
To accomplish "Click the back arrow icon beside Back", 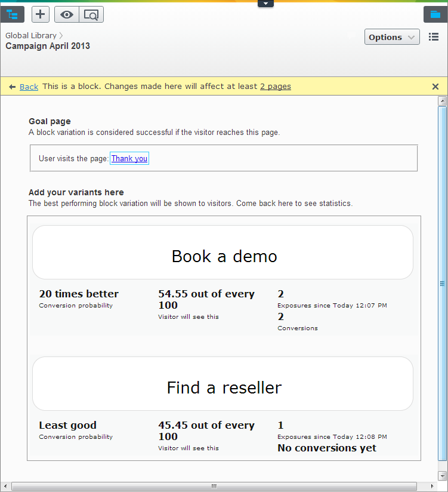I will point(12,87).
